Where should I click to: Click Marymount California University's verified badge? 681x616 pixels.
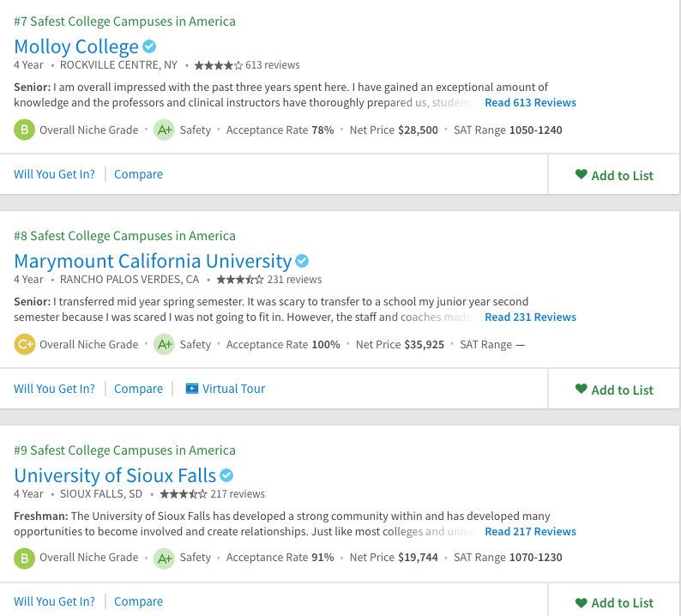[302, 261]
